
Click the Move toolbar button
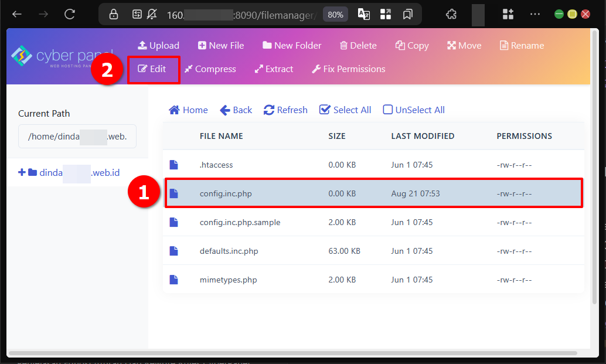click(x=464, y=46)
